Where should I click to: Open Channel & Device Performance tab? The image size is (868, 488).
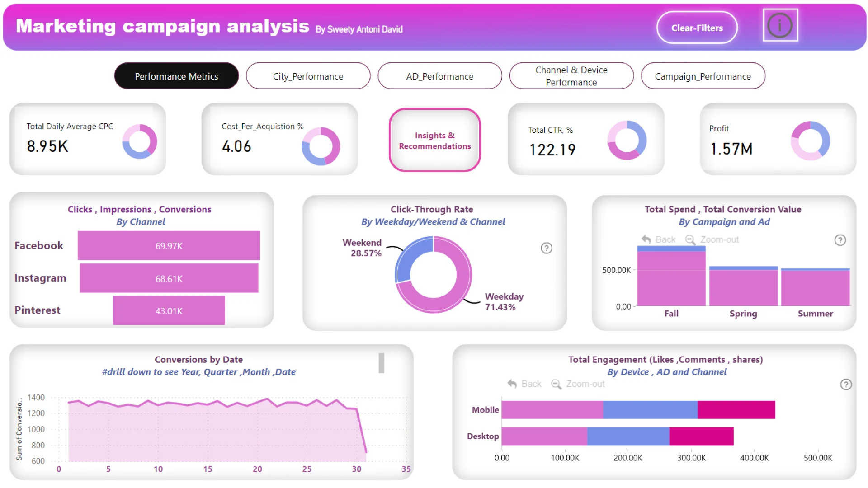(x=571, y=76)
